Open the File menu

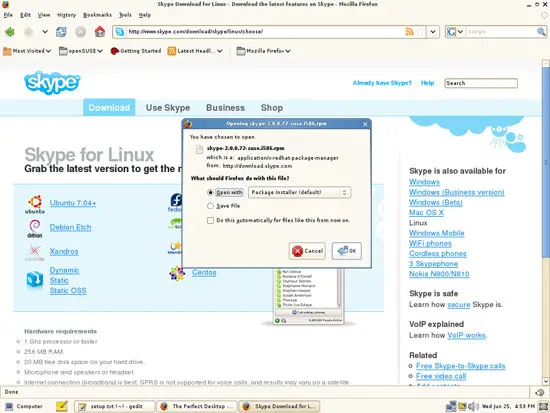8,15
